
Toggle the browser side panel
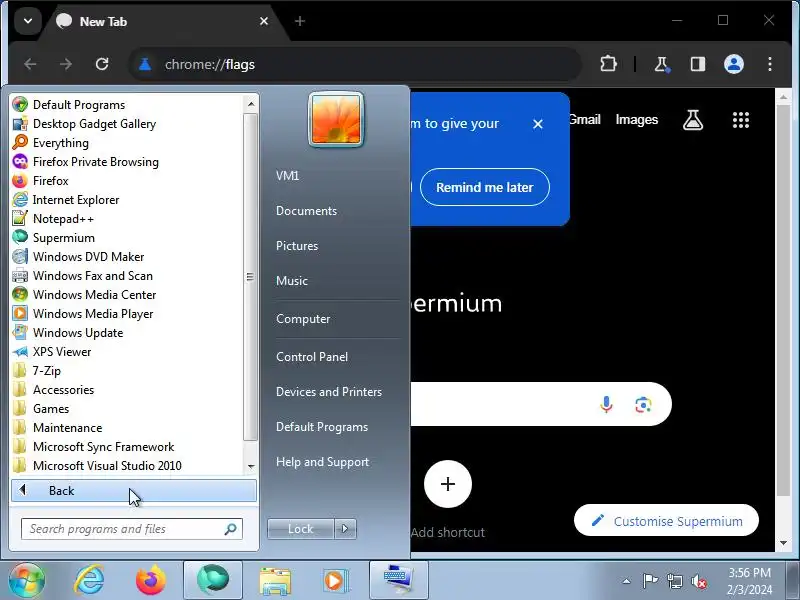pos(698,64)
